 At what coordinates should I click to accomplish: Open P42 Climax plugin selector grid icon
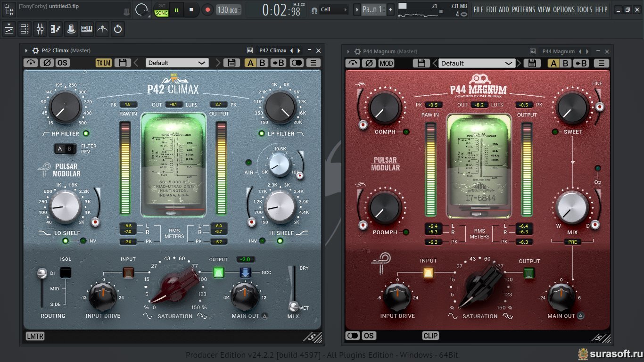[250, 50]
